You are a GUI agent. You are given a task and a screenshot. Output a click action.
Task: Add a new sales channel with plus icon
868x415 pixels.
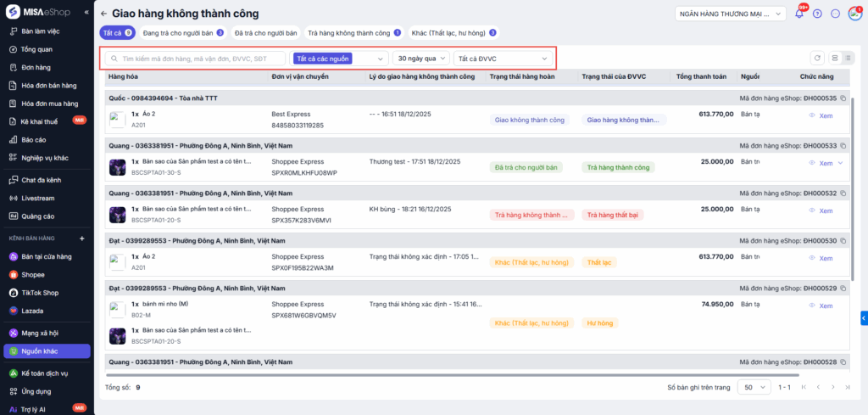click(x=82, y=238)
